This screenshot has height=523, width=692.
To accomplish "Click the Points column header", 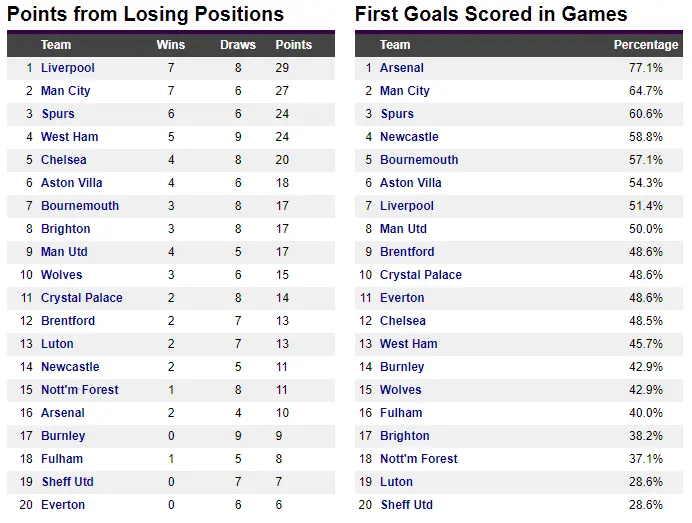I will pos(294,45).
